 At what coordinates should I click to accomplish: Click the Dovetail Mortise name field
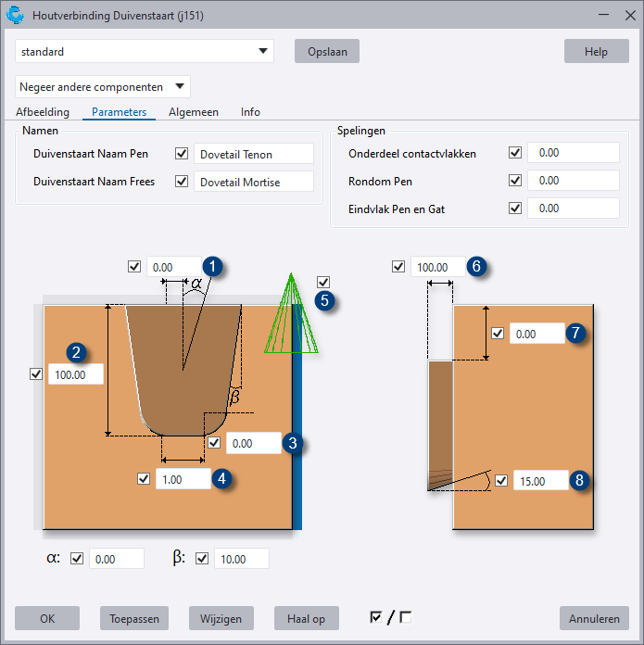coord(254,182)
